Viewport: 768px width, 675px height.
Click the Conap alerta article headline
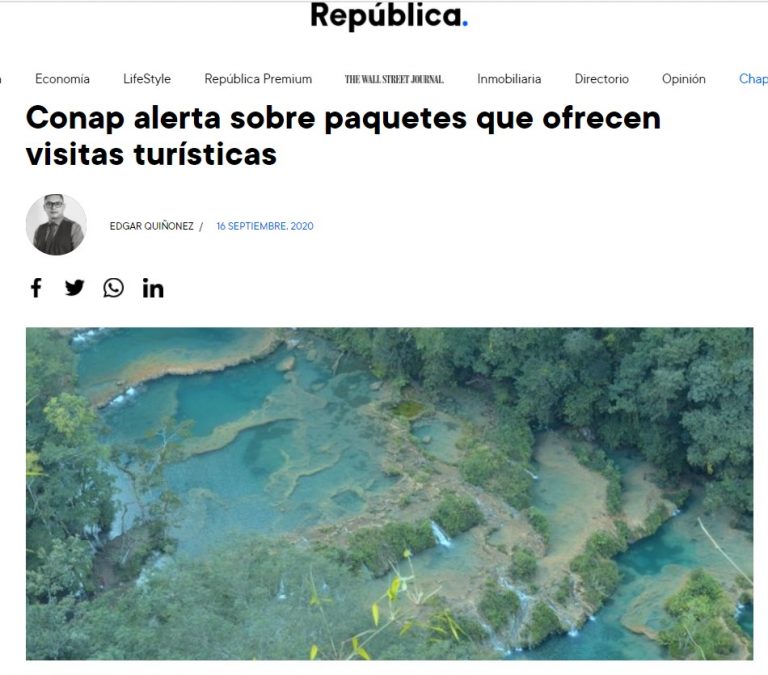point(343,136)
